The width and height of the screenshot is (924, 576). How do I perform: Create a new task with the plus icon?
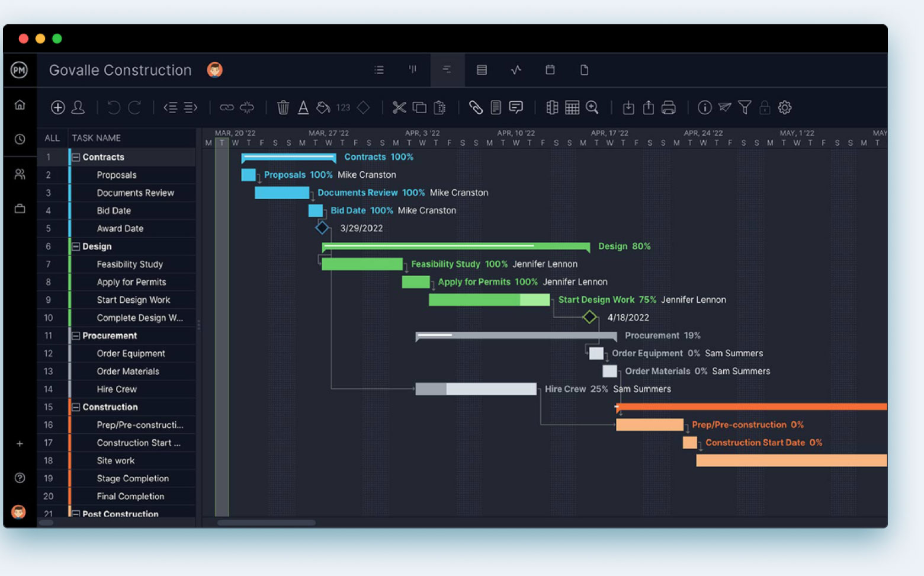[58, 107]
